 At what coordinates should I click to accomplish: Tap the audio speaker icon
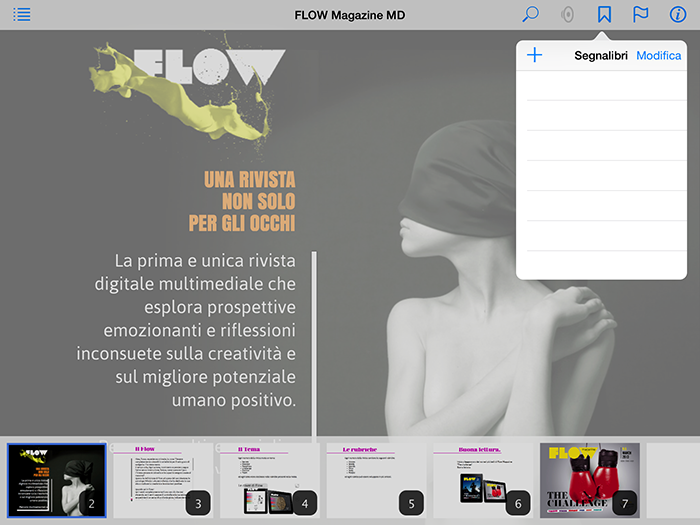(567, 15)
